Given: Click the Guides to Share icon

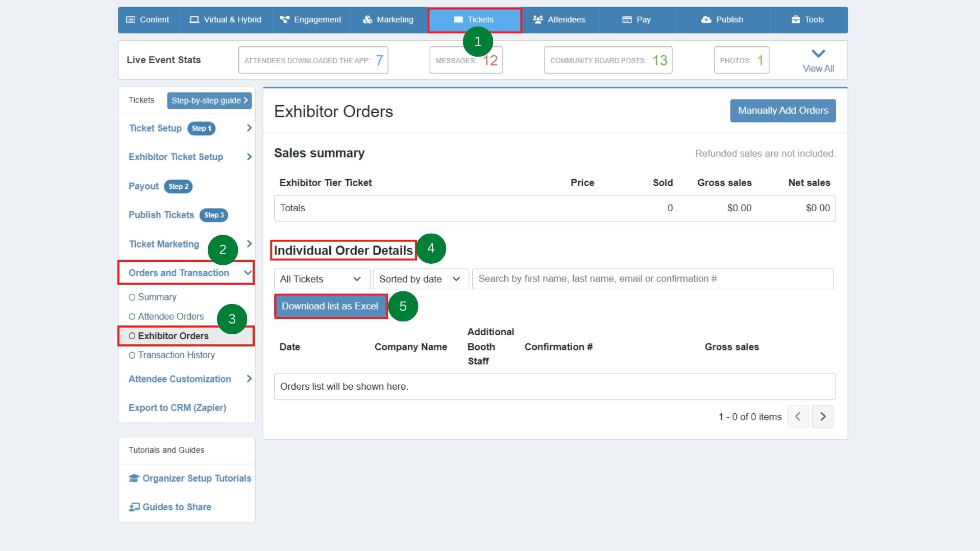Looking at the screenshot, I should 134,507.
